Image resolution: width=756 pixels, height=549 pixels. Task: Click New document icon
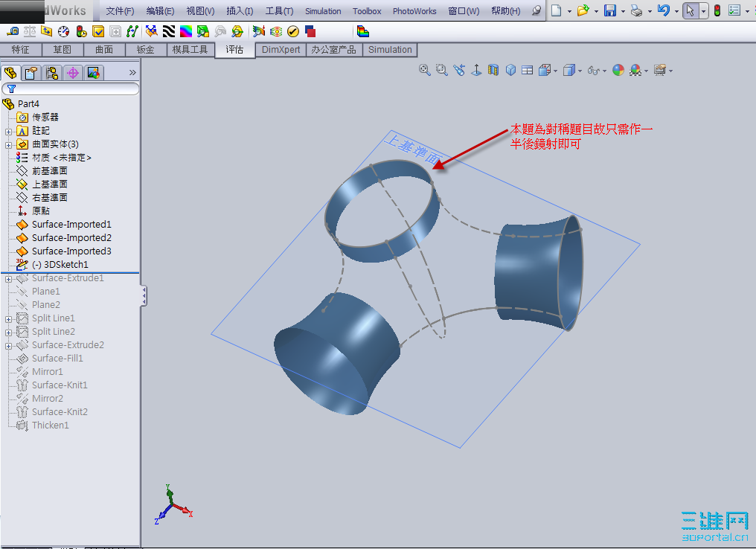tap(557, 10)
